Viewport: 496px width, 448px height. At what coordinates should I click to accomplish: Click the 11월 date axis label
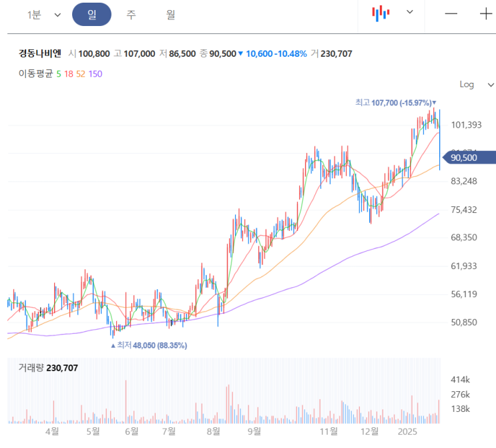pos(328,431)
